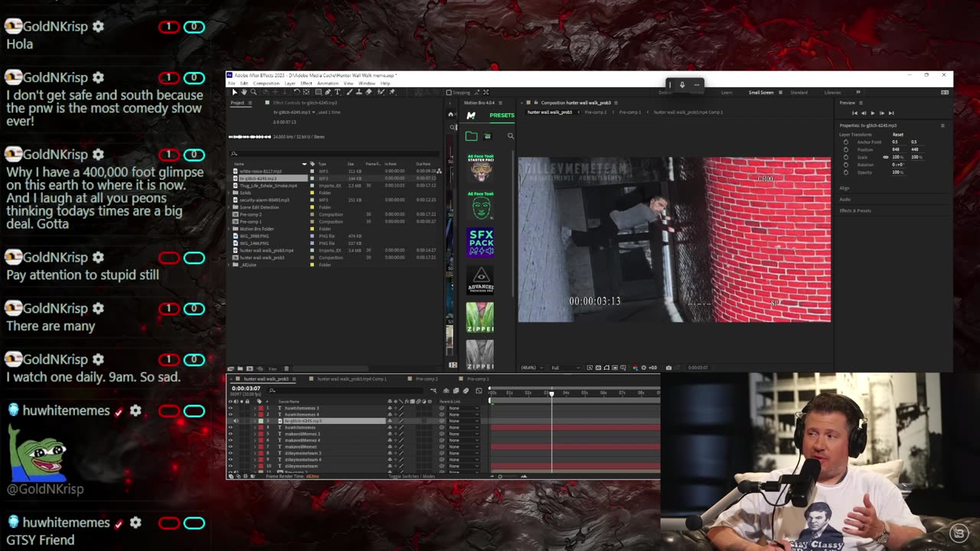Open the SFX Pack thumbnail
980x551 pixels.
click(x=480, y=243)
